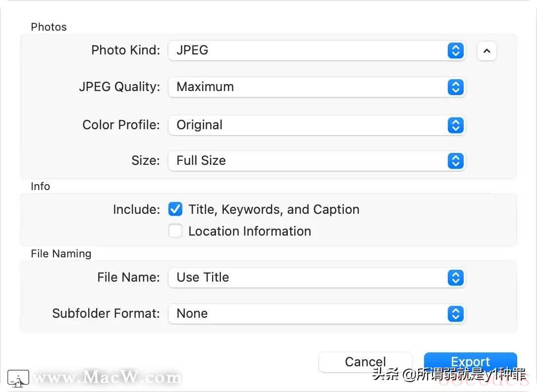Click the blue arrows on Subfolder Format
Screen dimensions: 537x392
tap(455, 314)
